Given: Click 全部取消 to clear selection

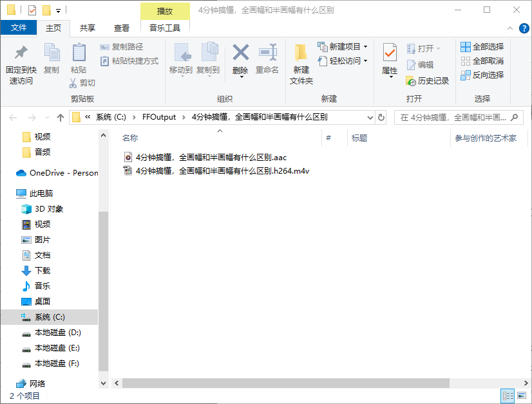Looking at the screenshot, I should pos(482,60).
